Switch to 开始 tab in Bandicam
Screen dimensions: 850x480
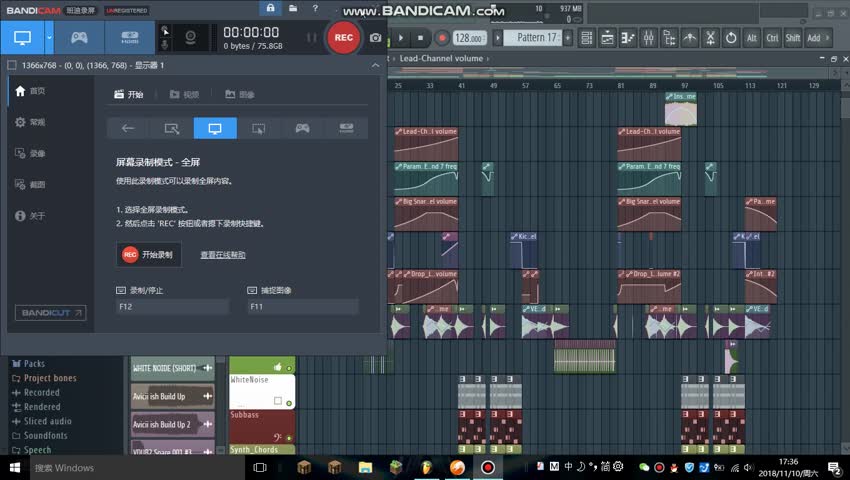(129, 94)
